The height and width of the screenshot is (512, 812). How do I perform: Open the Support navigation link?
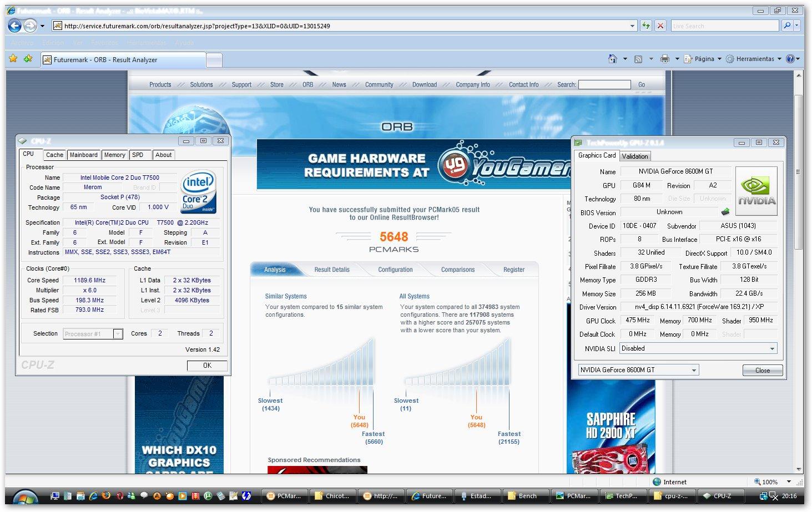(241, 84)
